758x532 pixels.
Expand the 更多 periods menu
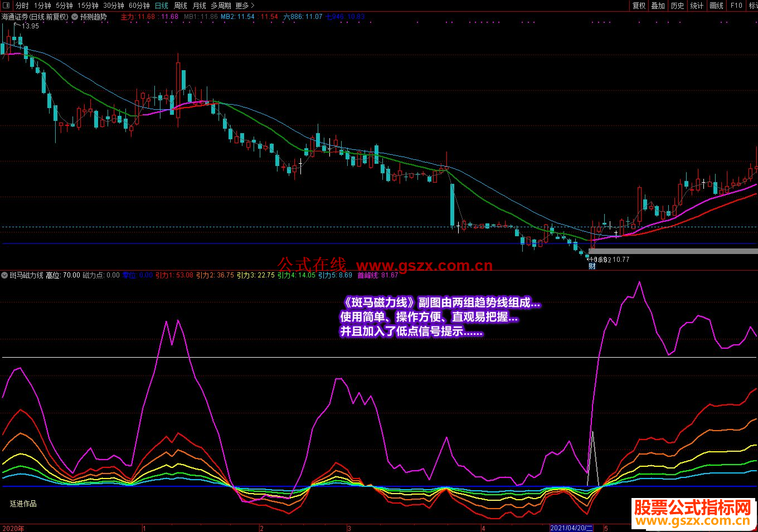click(245, 6)
